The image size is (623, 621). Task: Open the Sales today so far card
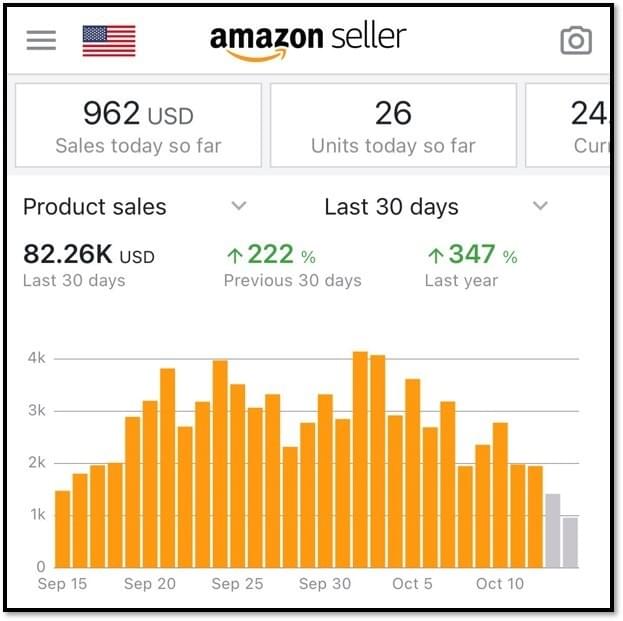[x=138, y=125]
